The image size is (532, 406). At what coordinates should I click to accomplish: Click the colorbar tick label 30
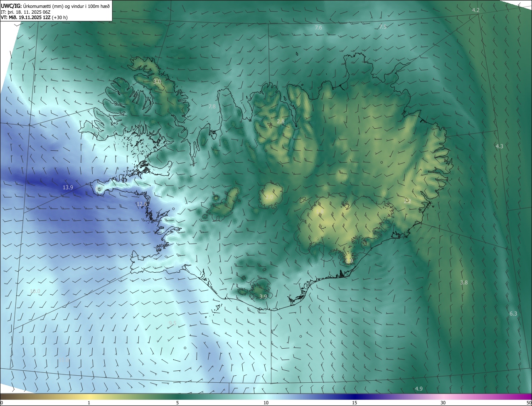[443, 403]
